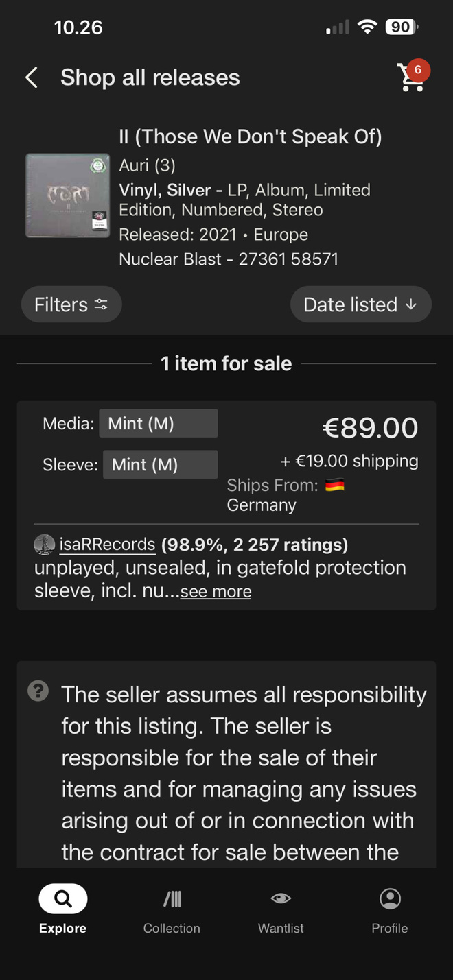The height and width of the screenshot is (980, 453).
Task: Open the Auri album cover thumbnail
Action: (x=68, y=195)
